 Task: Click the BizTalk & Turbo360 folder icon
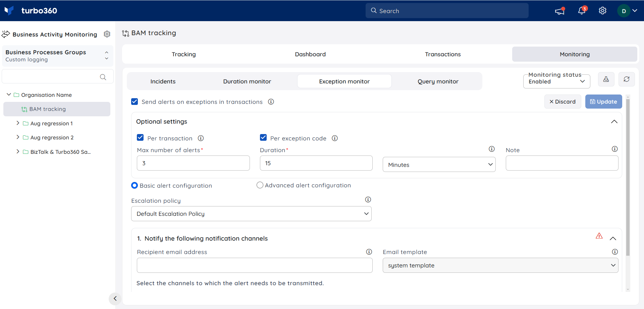tap(25, 152)
